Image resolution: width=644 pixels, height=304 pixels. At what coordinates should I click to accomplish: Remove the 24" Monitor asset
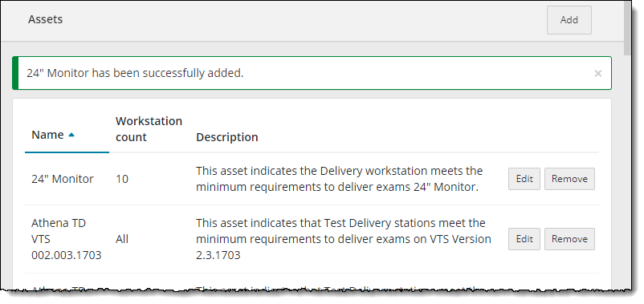tap(569, 179)
